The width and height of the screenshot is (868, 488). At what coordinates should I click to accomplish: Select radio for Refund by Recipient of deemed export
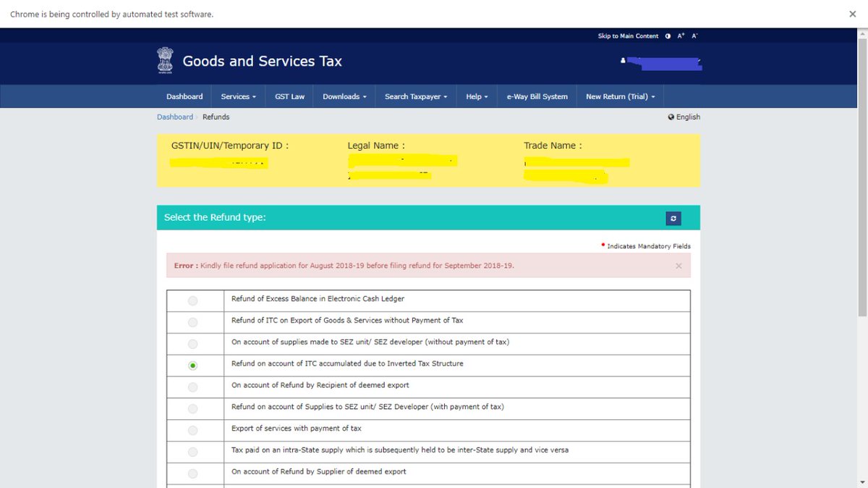192,387
